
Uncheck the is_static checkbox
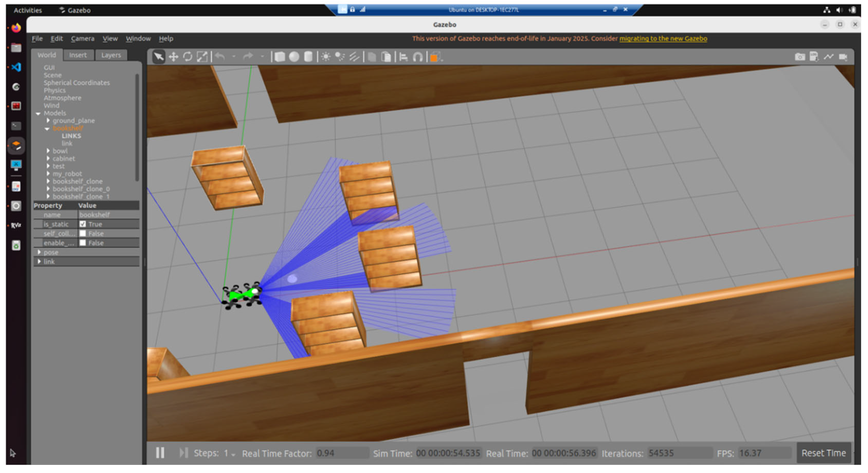tap(83, 224)
